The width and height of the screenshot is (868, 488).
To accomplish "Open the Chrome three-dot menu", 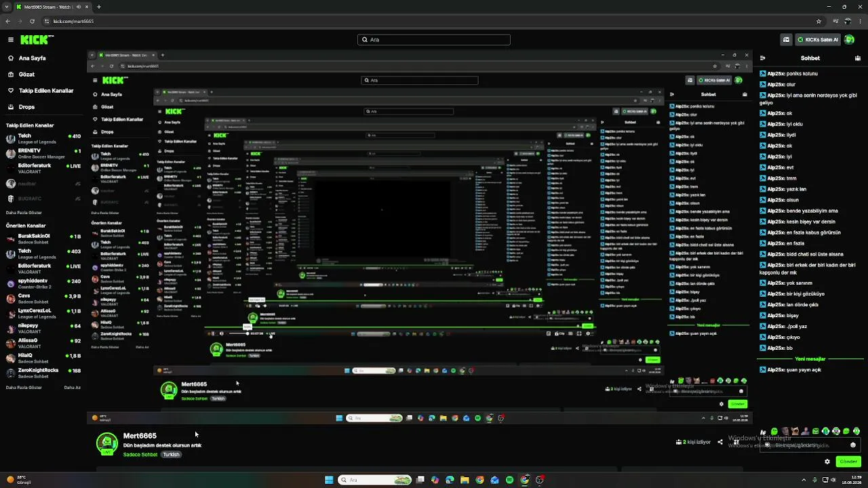I will click(x=860, y=21).
